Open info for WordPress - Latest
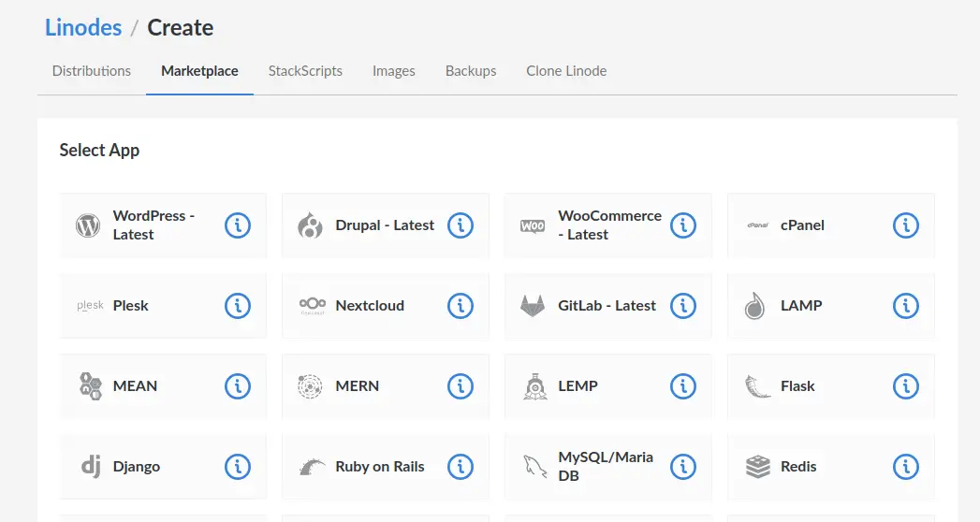The image size is (980, 522). [x=238, y=225]
